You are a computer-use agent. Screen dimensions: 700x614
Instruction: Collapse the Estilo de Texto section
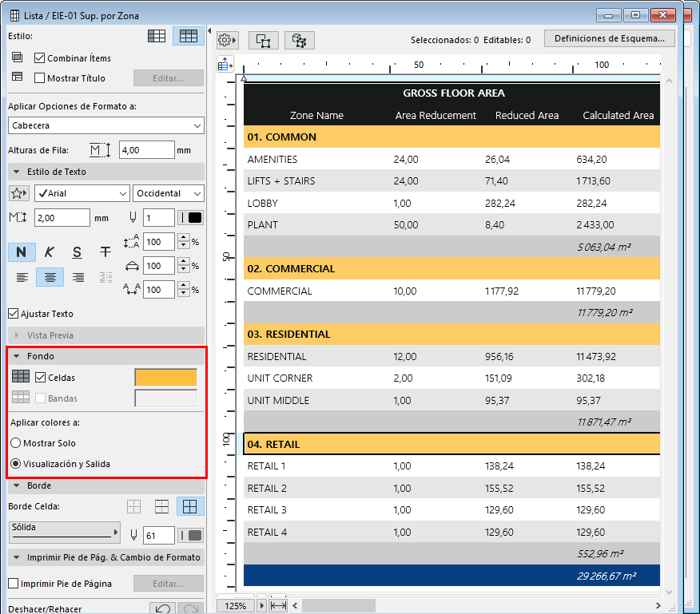(x=16, y=172)
